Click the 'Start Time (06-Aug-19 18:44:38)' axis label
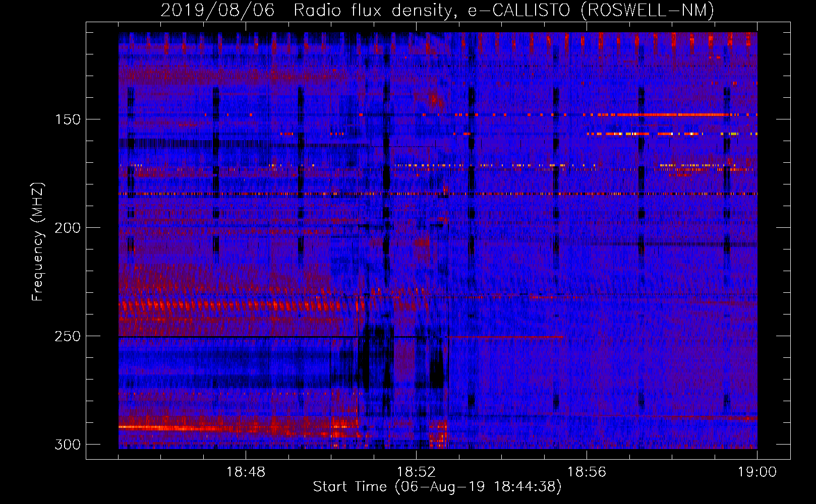This screenshot has width=816, height=504. pos(437,487)
